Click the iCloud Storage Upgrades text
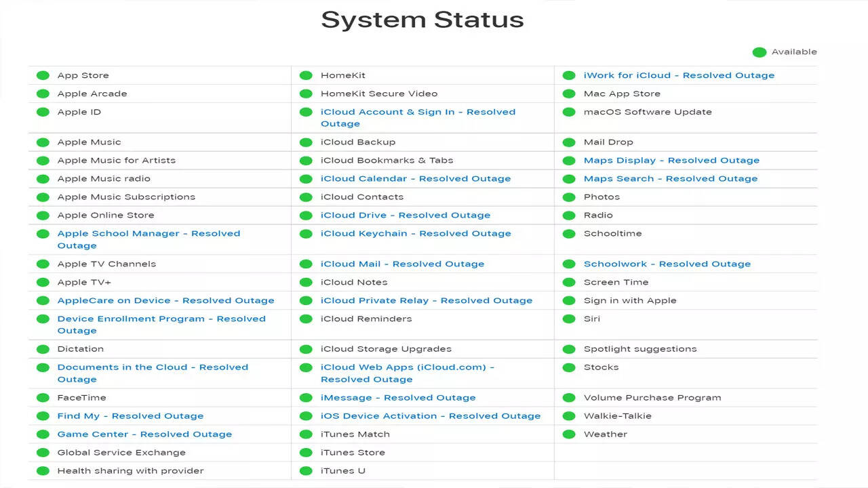 coord(386,349)
